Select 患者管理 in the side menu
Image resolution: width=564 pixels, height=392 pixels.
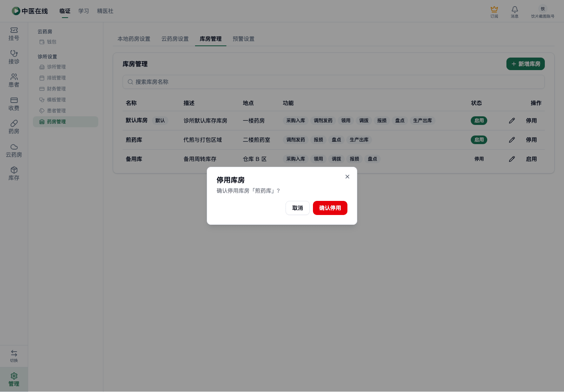coord(65,111)
